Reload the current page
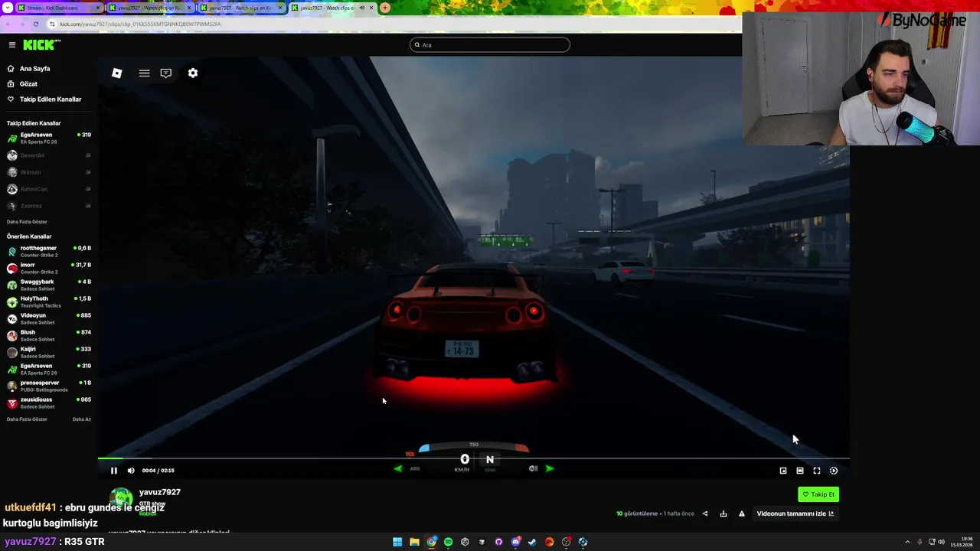980x551 pixels. point(35,24)
